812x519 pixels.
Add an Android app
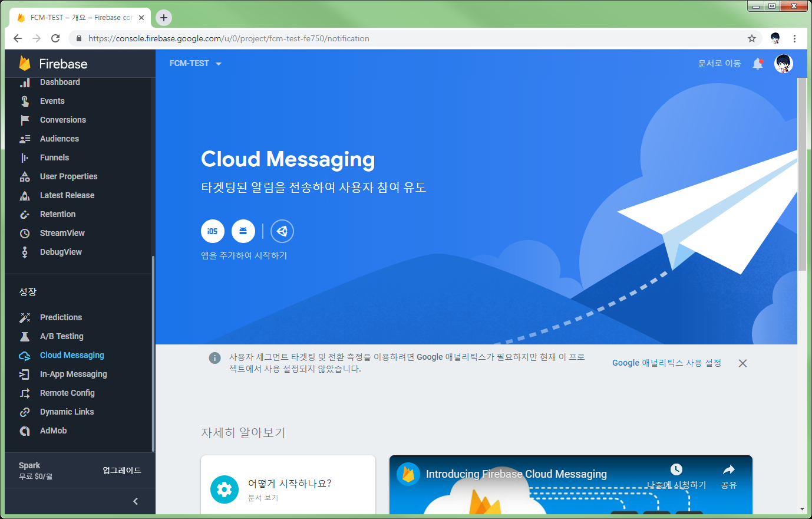click(x=243, y=231)
